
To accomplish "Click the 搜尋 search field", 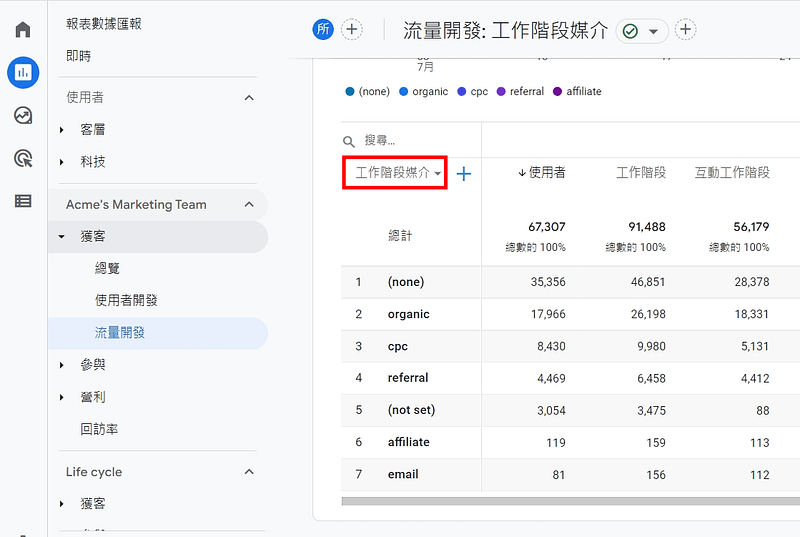I will (380, 140).
